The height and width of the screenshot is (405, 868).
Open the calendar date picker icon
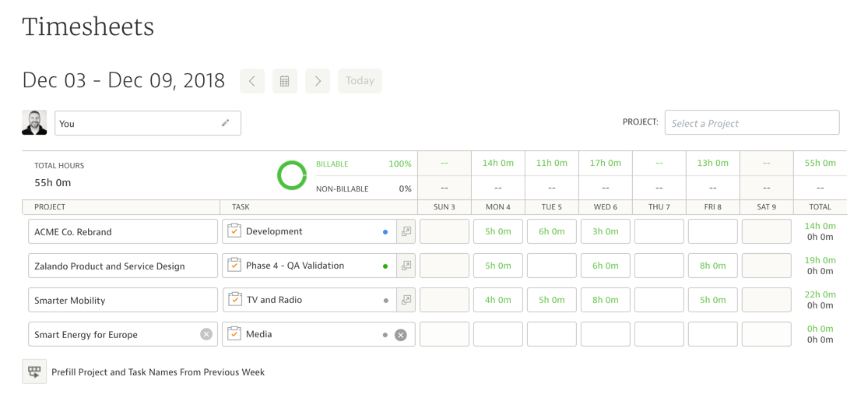click(284, 81)
